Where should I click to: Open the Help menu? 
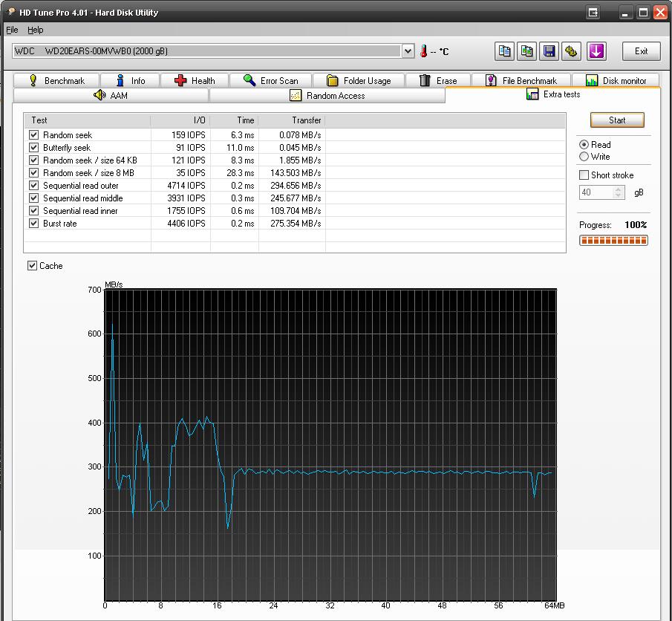(35, 30)
